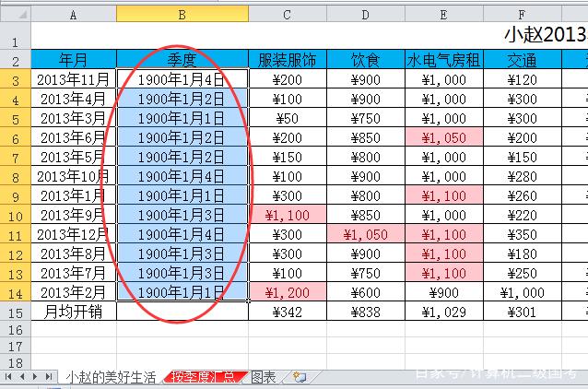Select the 2013年11月 cell
The image size is (588, 389).
[x=74, y=78]
